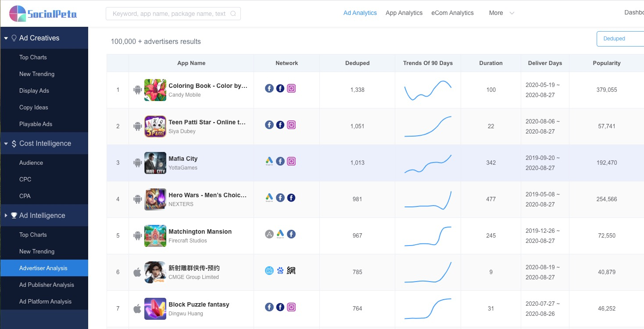Click the Deduped filter button

pos(614,39)
